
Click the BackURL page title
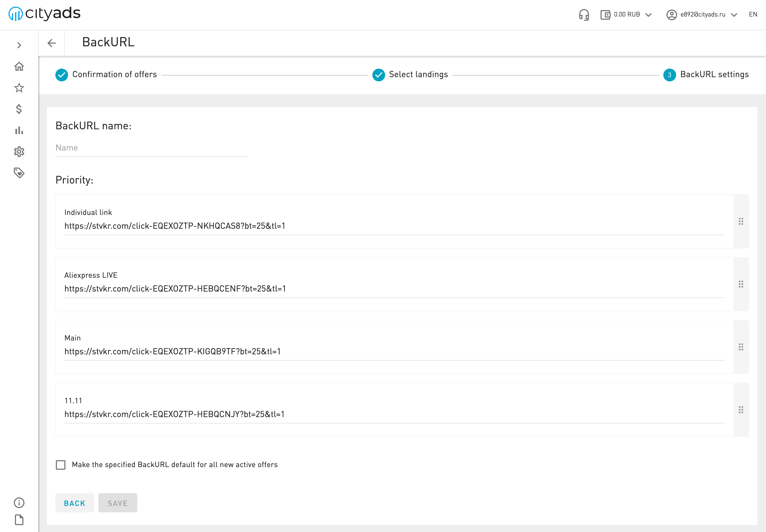pos(108,42)
